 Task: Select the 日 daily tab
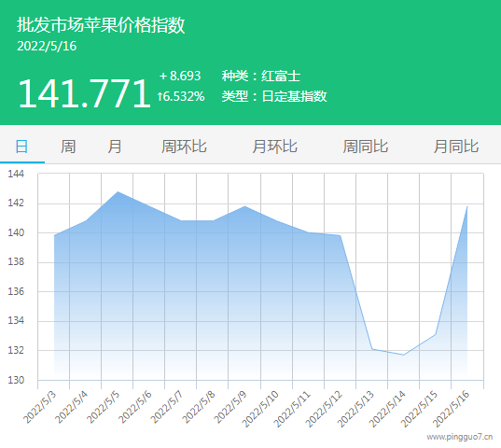point(21,147)
